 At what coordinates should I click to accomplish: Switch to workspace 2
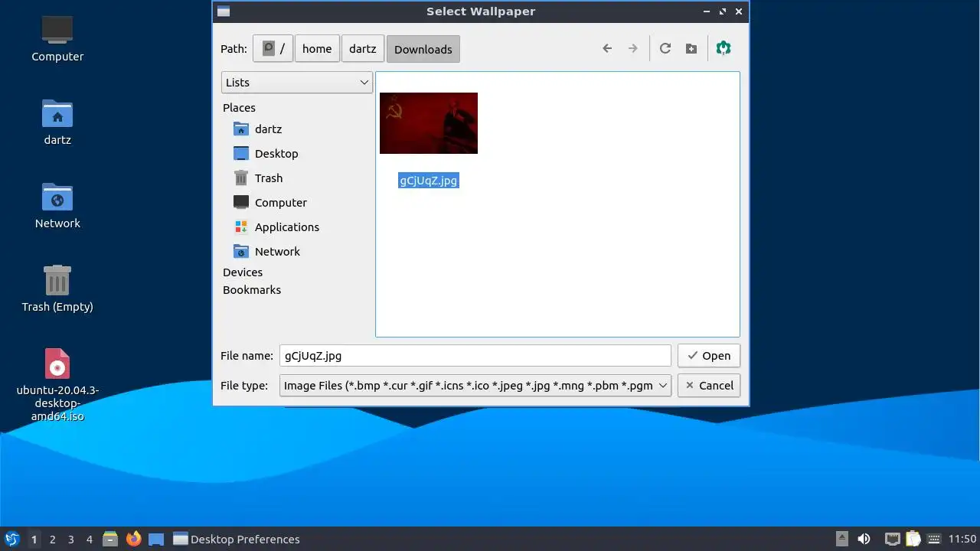point(53,540)
